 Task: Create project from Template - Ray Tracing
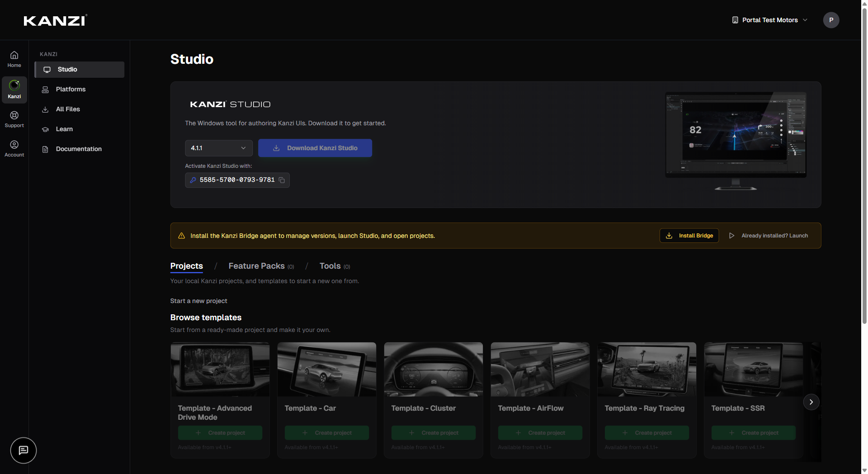pyautogui.click(x=647, y=433)
